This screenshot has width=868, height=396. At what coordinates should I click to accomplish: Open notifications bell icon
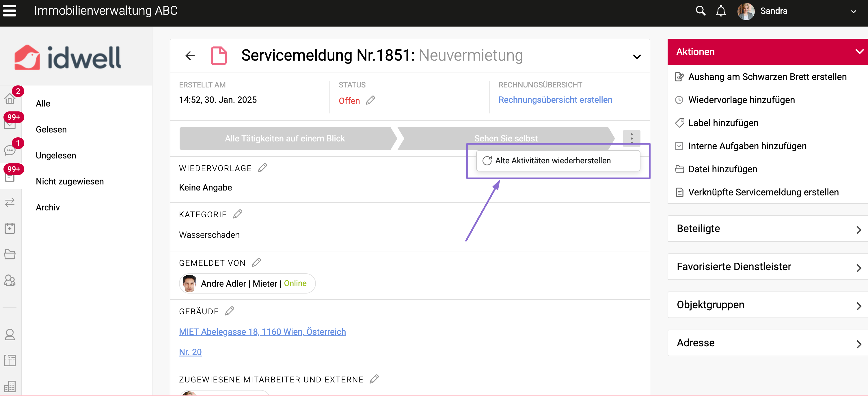721,11
